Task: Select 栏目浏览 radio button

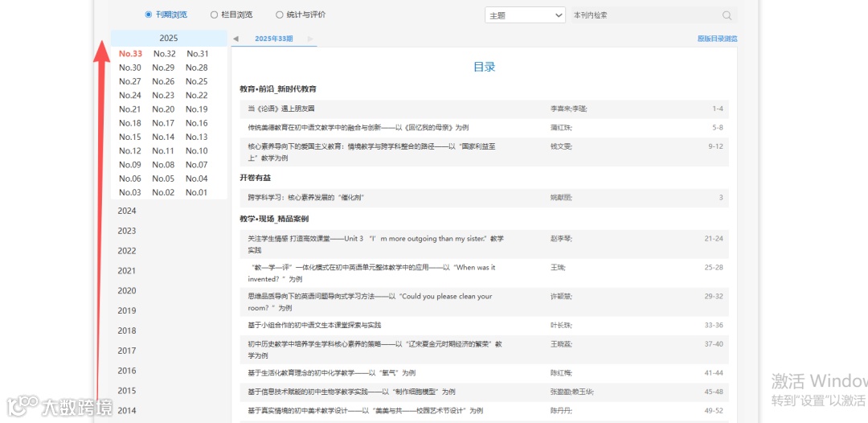Action: [214, 15]
